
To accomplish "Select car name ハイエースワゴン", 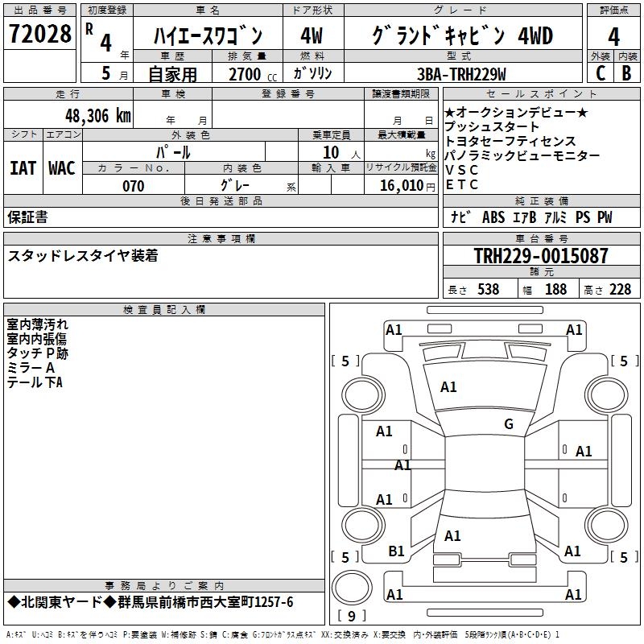I will point(208,35).
